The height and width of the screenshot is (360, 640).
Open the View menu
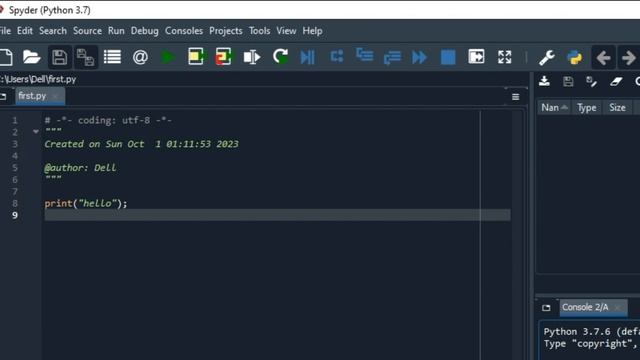coord(286,31)
